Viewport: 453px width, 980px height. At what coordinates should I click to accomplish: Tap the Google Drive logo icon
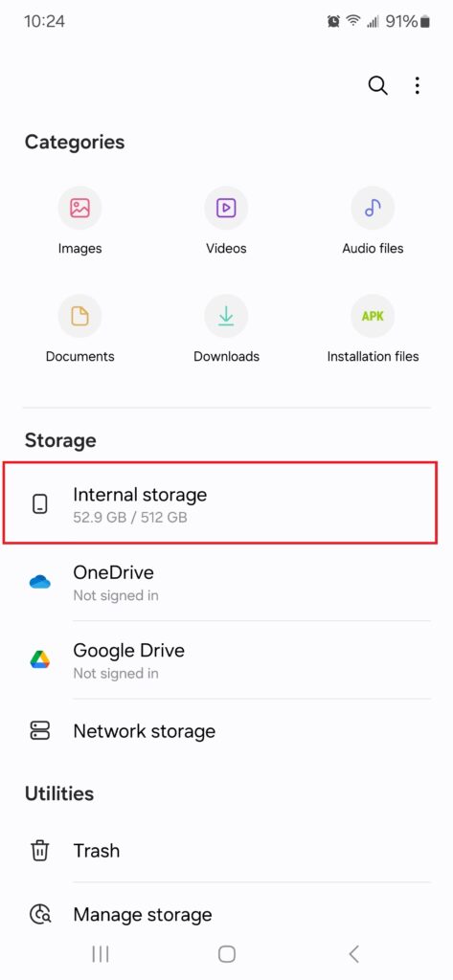40,660
